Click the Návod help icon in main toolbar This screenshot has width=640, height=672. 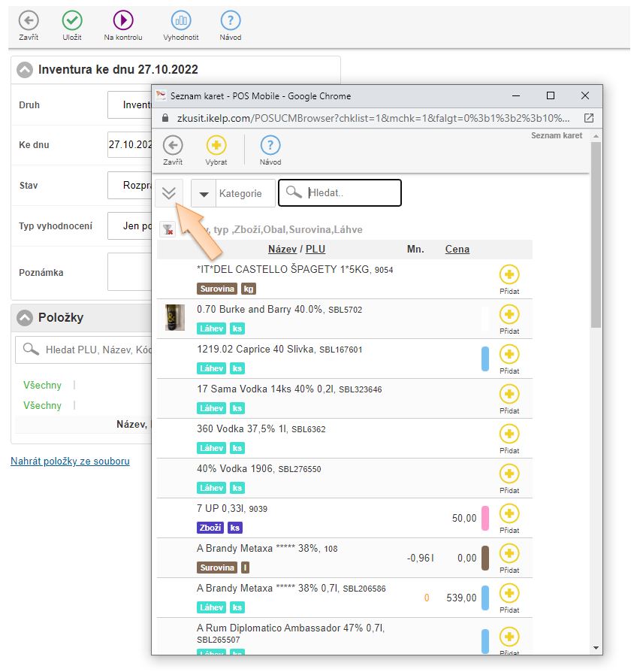pos(231,21)
